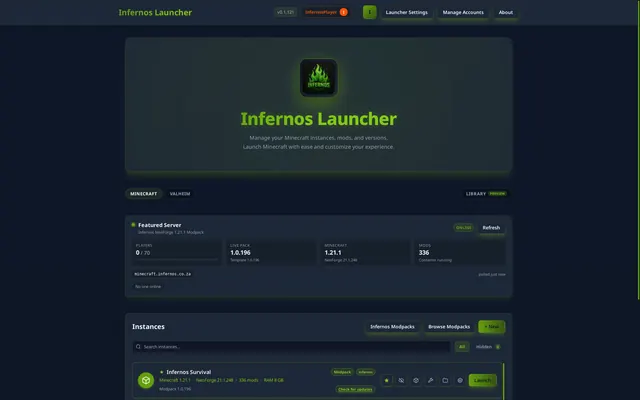640x400 pixels.
Task: Click the Infernos Launcher title in header
Action: (x=155, y=12)
